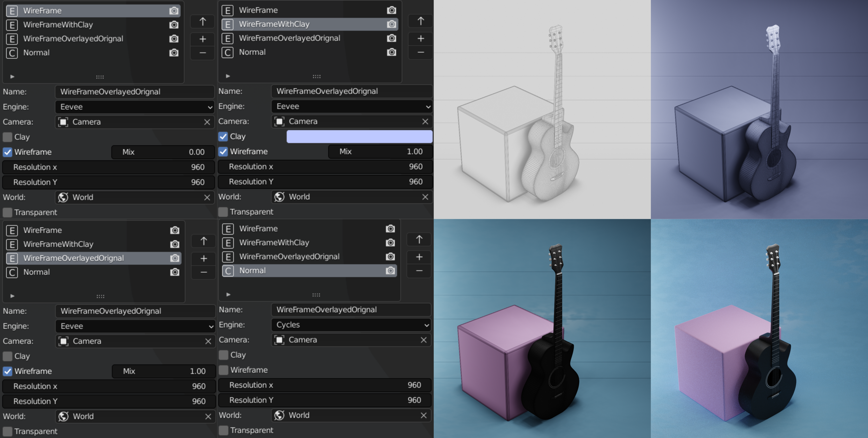Enable Clay checkbox in bottom-left panel

click(x=7, y=356)
